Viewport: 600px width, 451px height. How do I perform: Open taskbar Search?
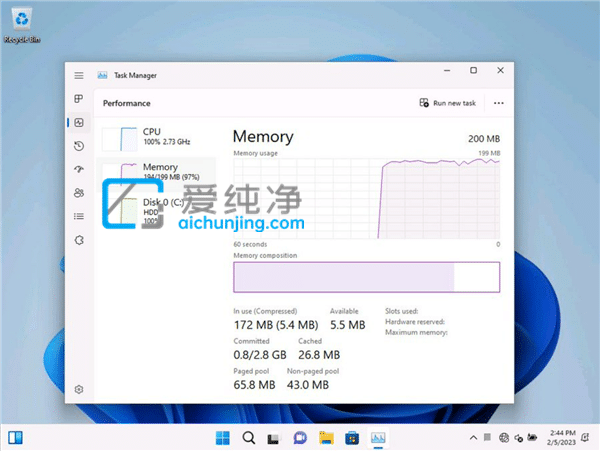[x=249, y=438]
